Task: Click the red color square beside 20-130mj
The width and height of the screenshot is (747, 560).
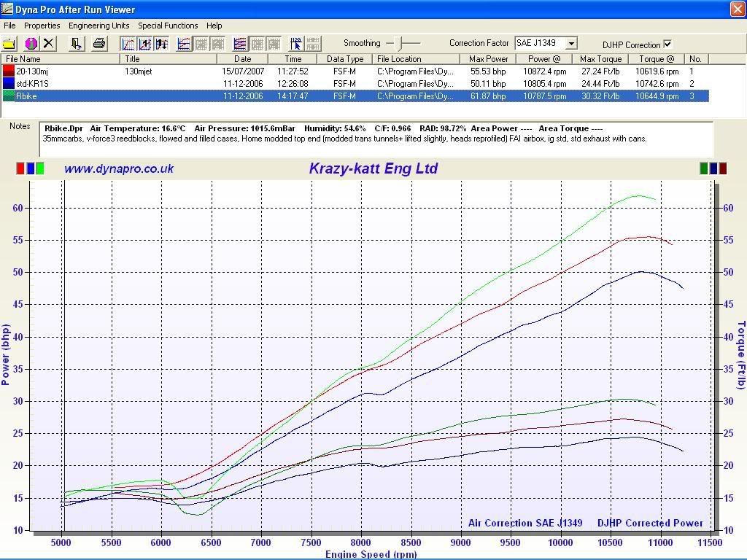Action: pyautogui.click(x=9, y=71)
